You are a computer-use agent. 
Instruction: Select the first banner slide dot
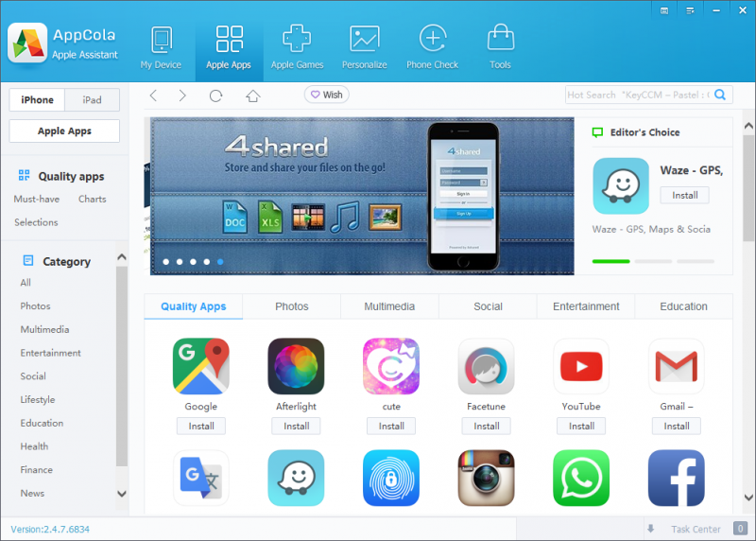pos(166,262)
